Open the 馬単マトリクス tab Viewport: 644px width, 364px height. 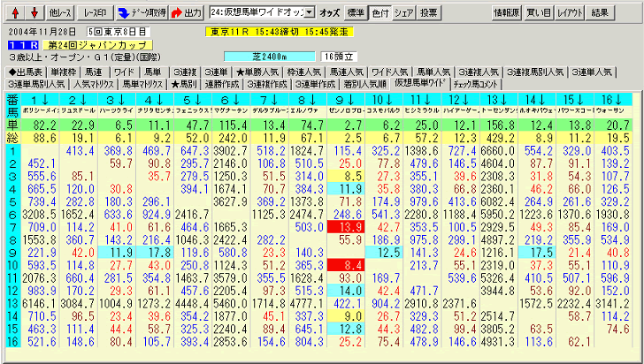[x=142, y=85]
